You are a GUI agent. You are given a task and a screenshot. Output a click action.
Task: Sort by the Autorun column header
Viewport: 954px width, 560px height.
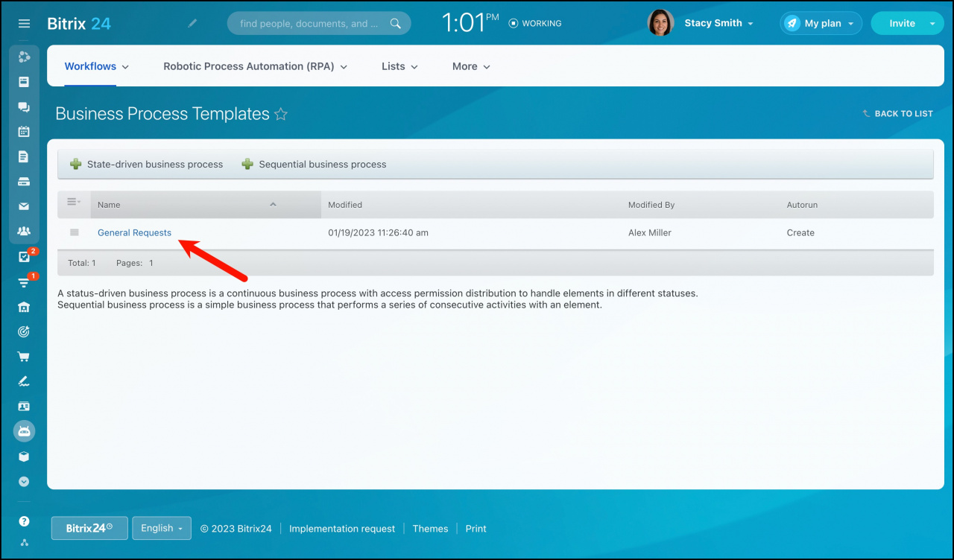tap(856, 205)
